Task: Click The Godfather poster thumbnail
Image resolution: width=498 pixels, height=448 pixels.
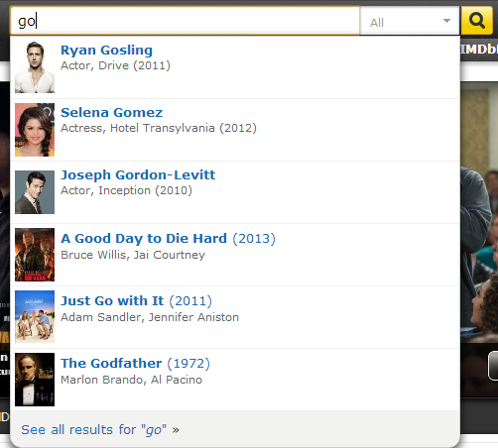Action: pyautogui.click(x=35, y=380)
